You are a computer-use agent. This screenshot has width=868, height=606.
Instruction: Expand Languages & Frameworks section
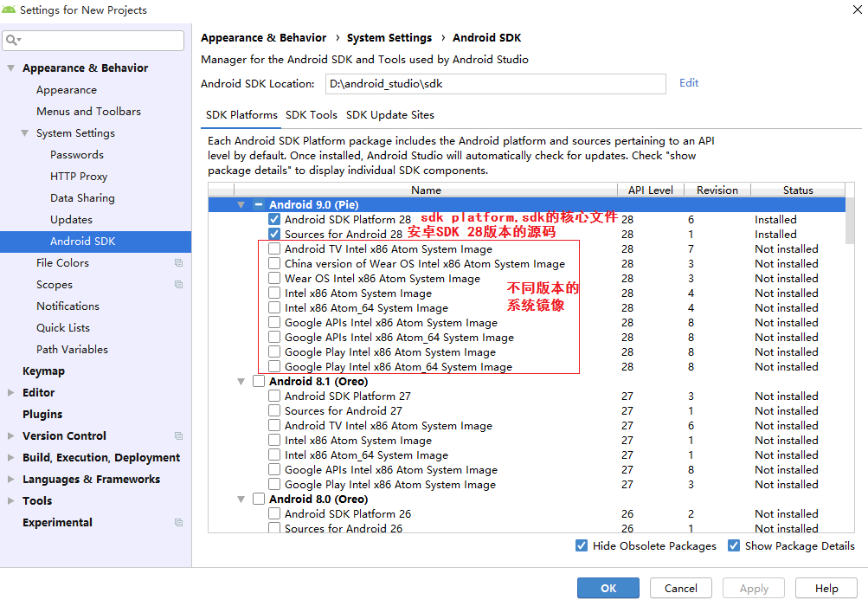(x=10, y=479)
